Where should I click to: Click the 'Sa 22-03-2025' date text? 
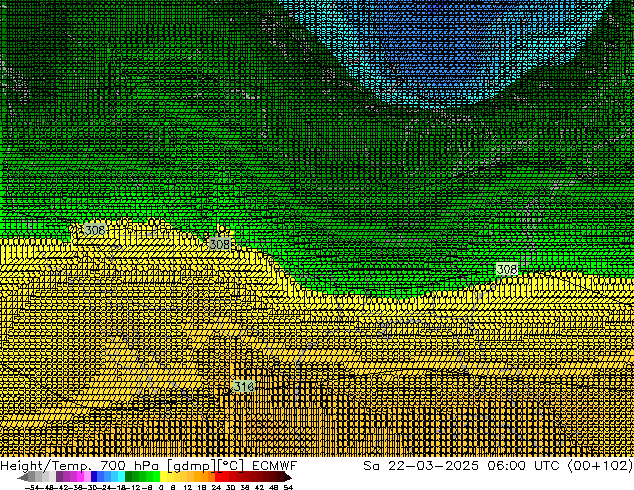[421, 466]
